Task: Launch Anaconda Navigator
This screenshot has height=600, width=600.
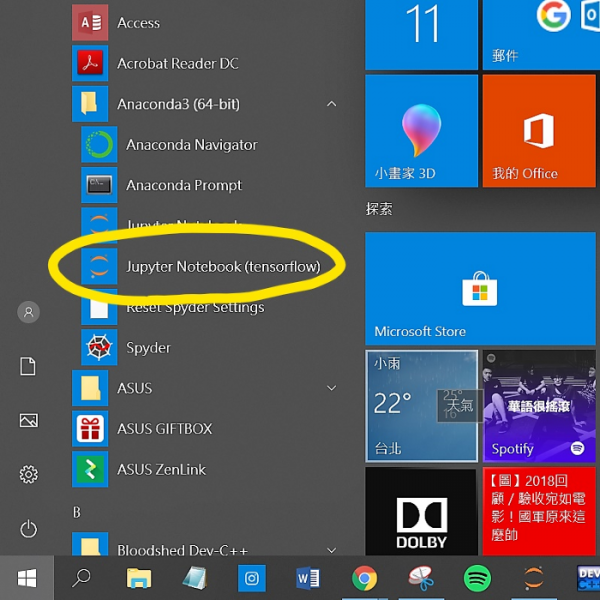Action: click(191, 145)
